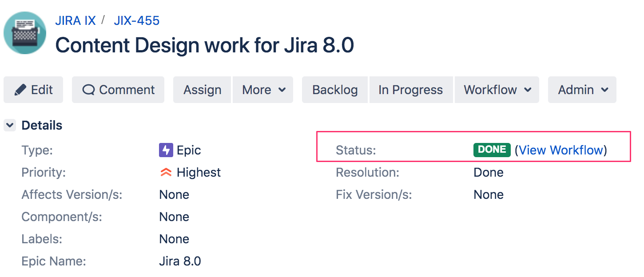Image resolution: width=644 pixels, height=277 pixels.
Task: Transition the issue to In Progress
Action: (411, 90)
